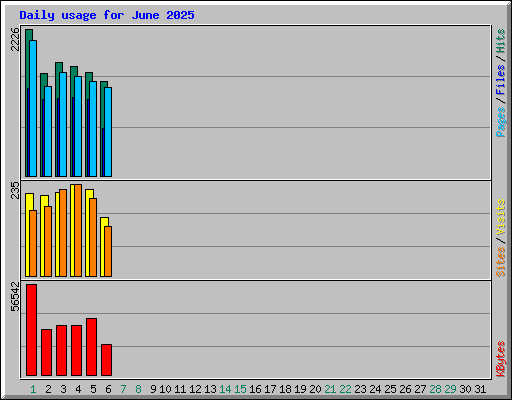Click the green day 7 axis label
The height and width of the screenshot is (400, 512).
(123, 389)
